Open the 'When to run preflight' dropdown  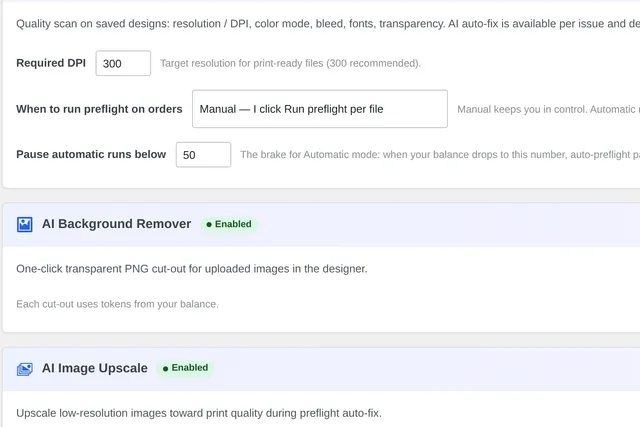click(x=320, y=109)
